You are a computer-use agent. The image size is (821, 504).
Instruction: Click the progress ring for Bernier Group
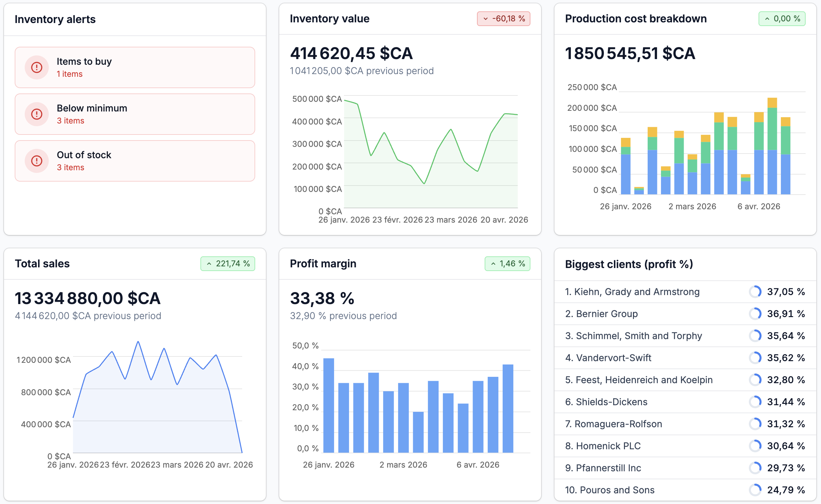click(755, 314)
